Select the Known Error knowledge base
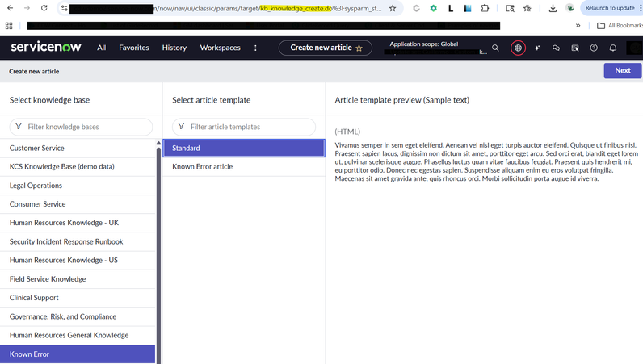This screenshot has height=364, width=643. pos(78,354)
